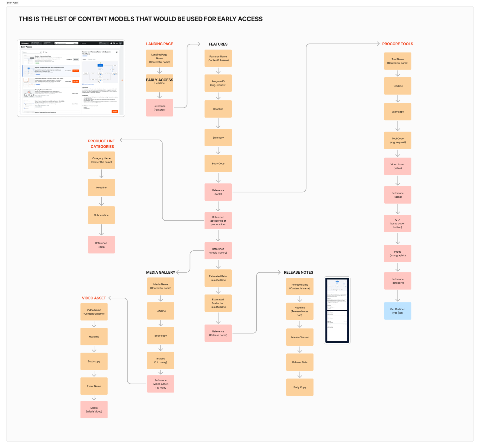Select the Tool Code (eng. request) note
The height and width of the screenshot is (448, 480).
click(x=397, y=140)
